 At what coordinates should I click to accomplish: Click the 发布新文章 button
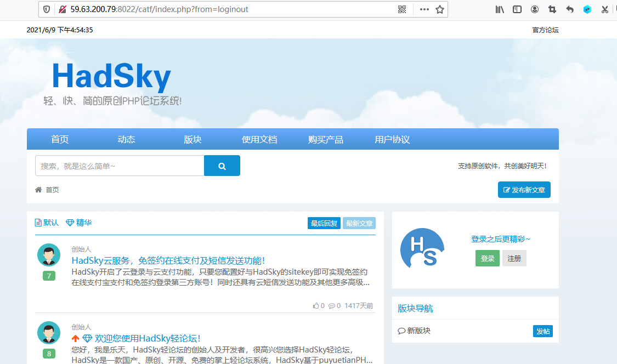pyautogui.click(x=524, y=190)
